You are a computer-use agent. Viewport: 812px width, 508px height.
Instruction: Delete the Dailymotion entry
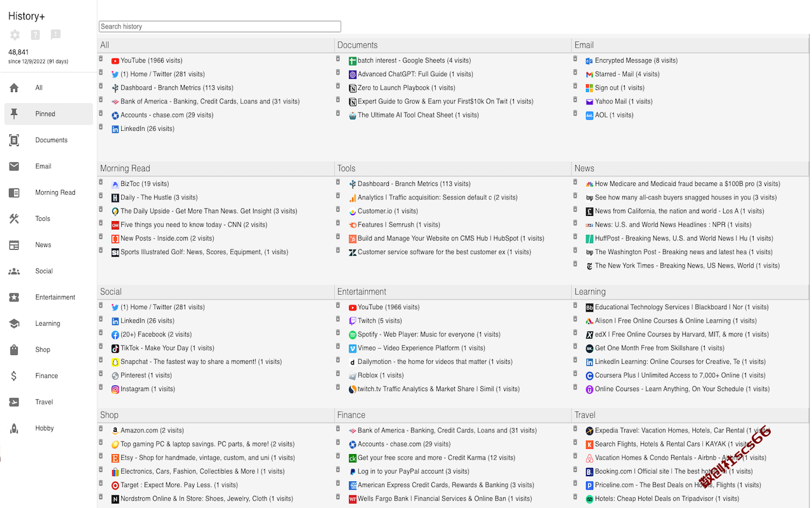[338, 360]
